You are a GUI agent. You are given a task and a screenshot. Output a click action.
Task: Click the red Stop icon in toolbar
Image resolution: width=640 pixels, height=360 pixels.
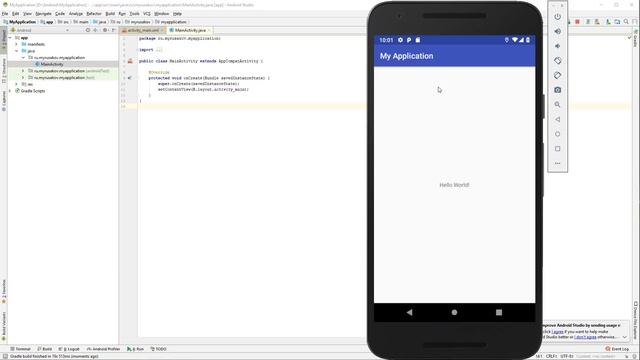pos(577,22)
